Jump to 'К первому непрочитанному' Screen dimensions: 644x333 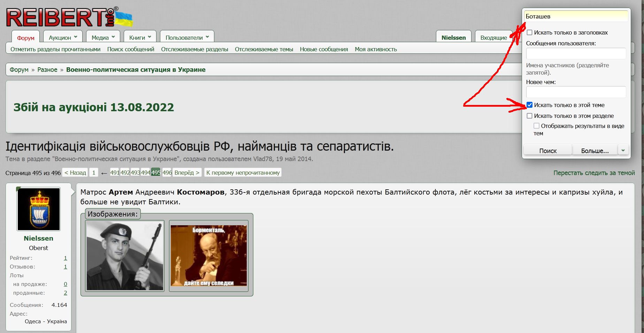(243, 173)
